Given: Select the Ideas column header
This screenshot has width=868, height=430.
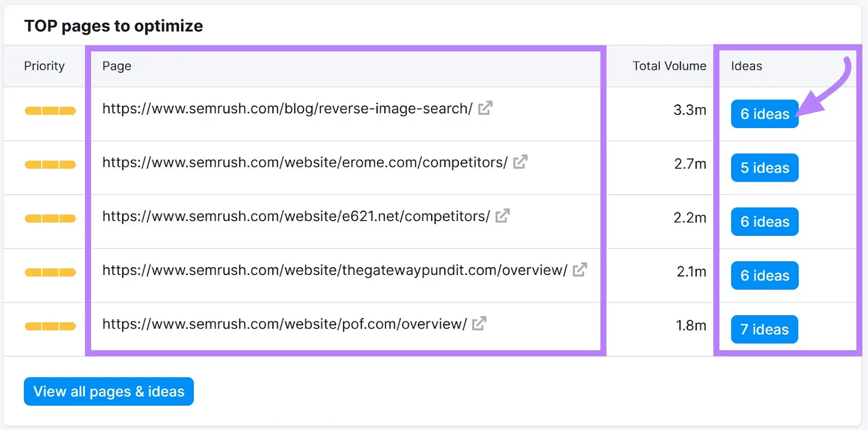Looking at the screenshot, I should (746, 66).
